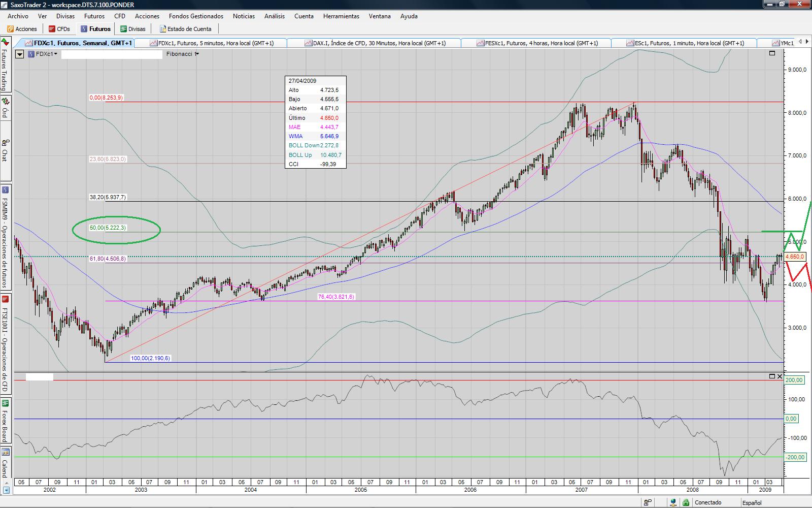Maximize the main price chart pane
This screenshot has width=812, height=508.
coord(772,53)
